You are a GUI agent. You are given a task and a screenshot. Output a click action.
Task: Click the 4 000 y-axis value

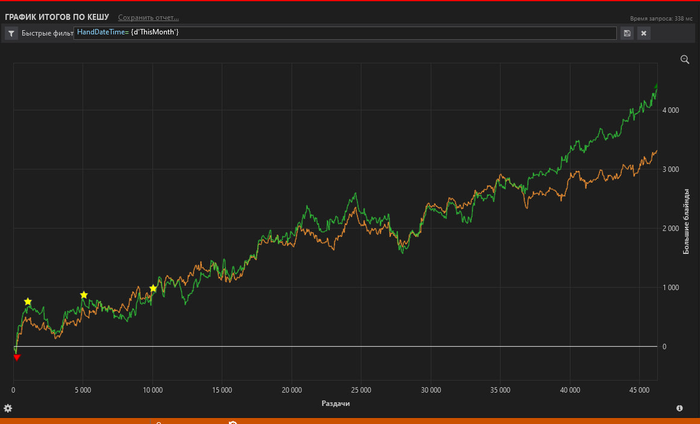click(671, 110)
